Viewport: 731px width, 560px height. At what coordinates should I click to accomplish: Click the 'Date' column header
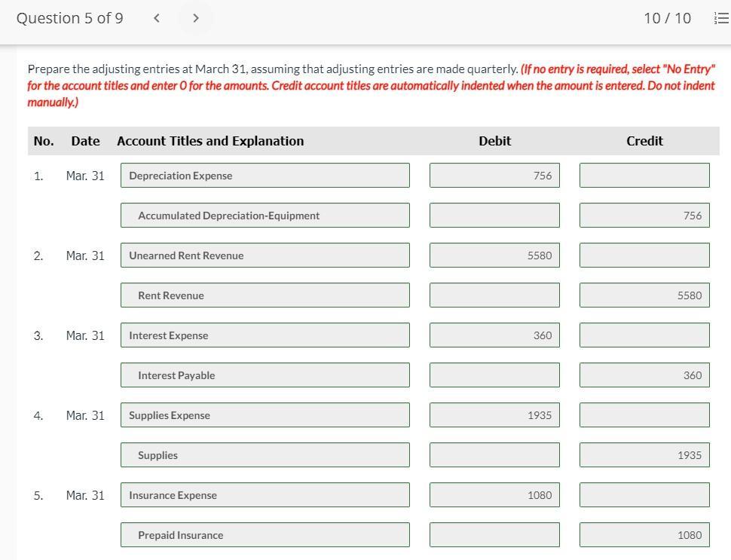click(x=85, y=141)
